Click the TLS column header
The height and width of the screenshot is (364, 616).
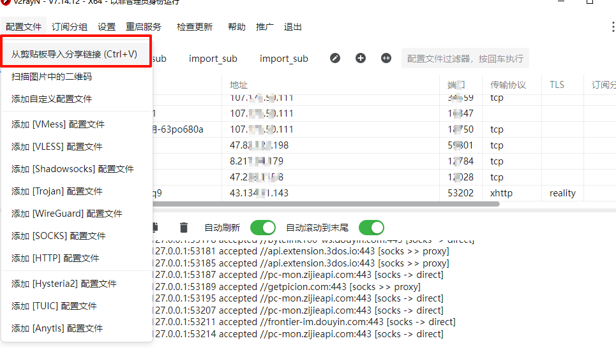click(x=562, y=85)
